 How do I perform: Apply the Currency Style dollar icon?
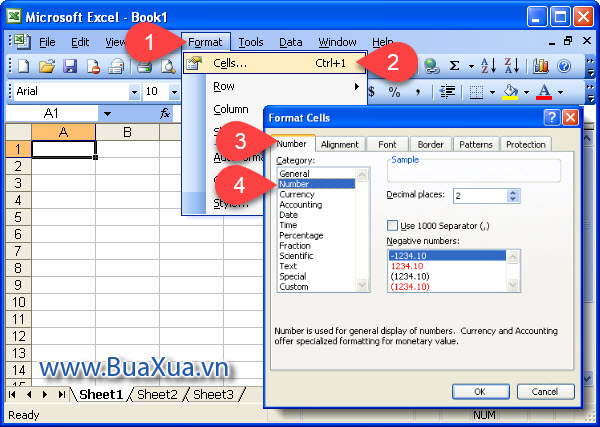[371, 92]
